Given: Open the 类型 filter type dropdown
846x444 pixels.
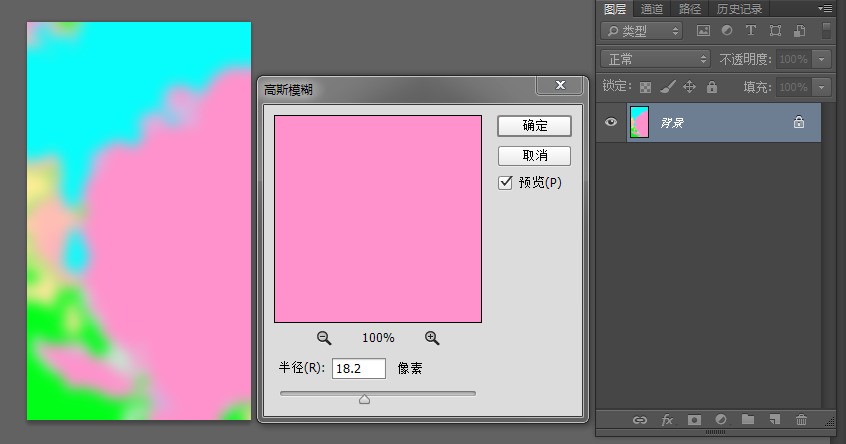Looking at the screenshot, I should point(642,31).
